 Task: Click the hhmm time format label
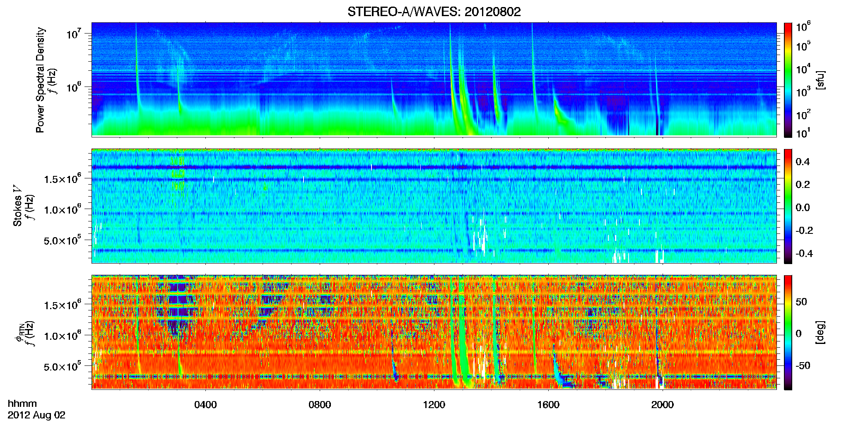(x=22, y=404)
